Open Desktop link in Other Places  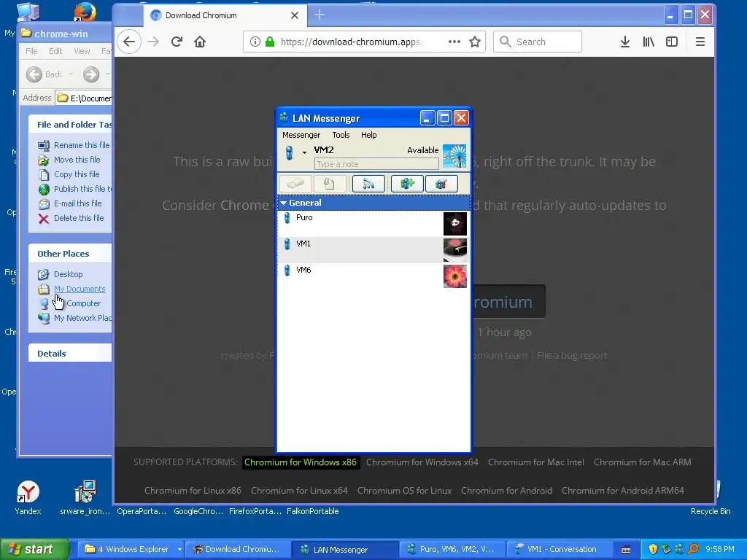pyautogui.click(x=68, y=274)
